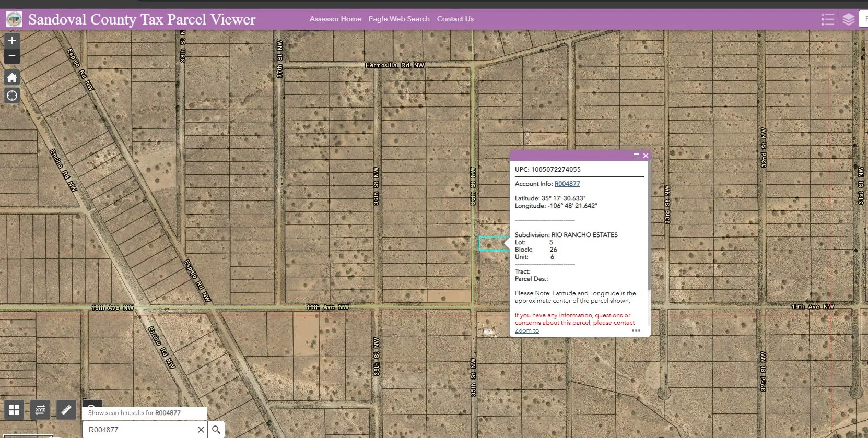
Task: Open the map legend panel
Action: coord(827,19)
